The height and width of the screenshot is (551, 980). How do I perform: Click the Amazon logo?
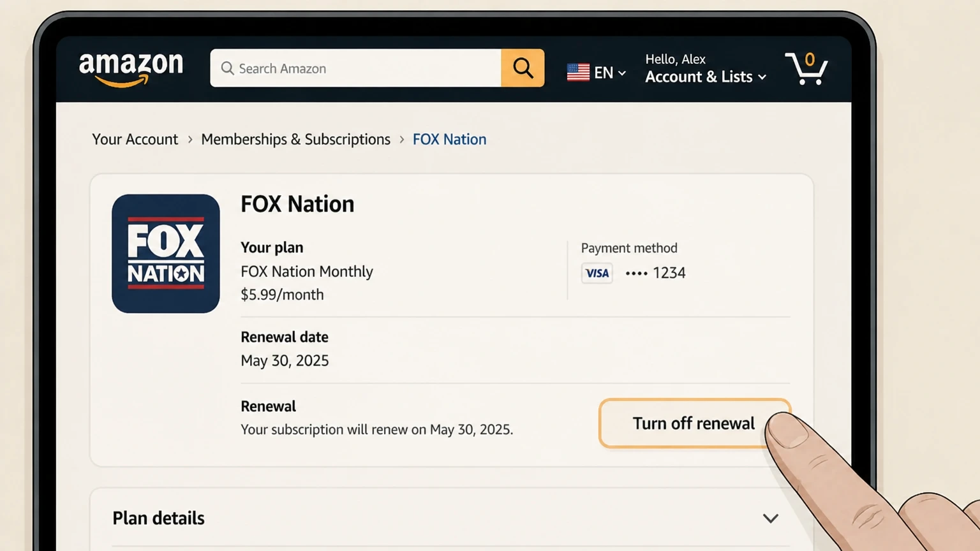click(131, 69)
